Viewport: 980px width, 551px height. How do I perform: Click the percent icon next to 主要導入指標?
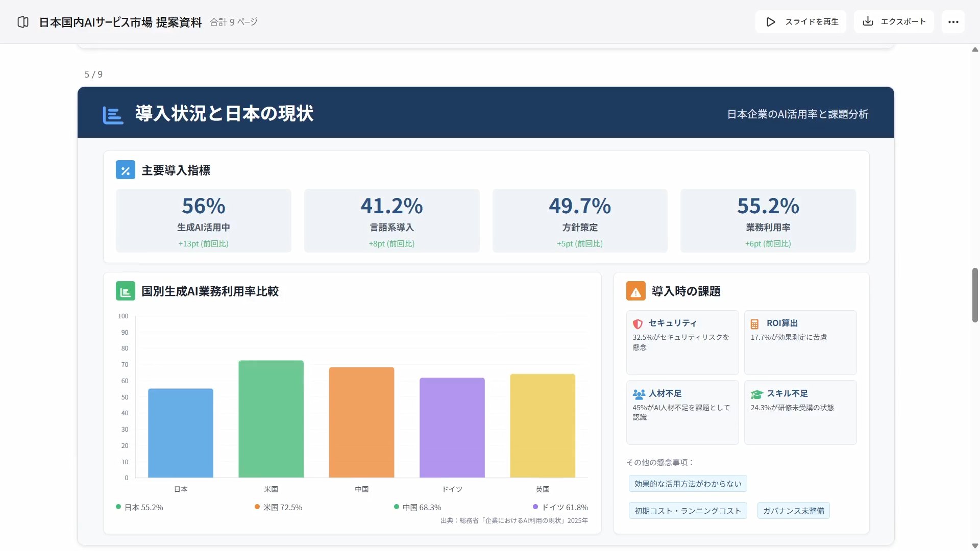(126, 169)
